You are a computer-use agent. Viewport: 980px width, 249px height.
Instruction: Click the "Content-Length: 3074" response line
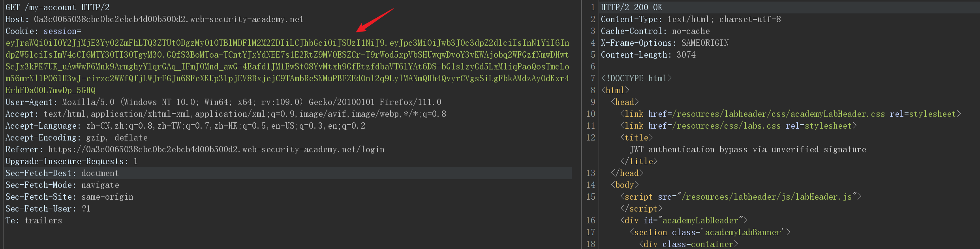coord(648,54)
